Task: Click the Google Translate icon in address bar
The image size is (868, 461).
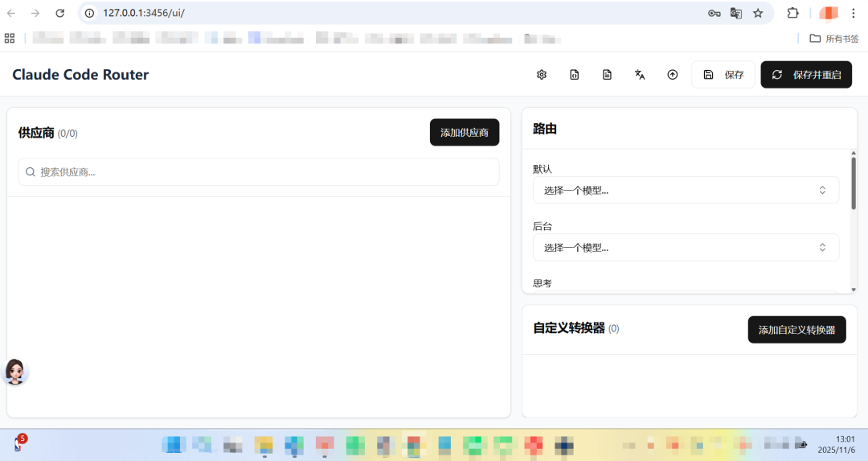Action: pos(735,14)
